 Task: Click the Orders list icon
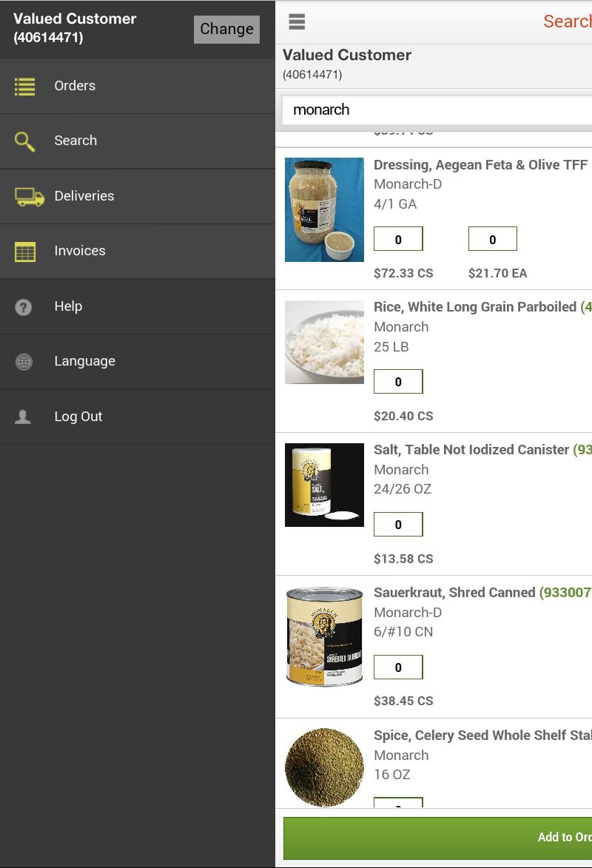pyautogui.click(x=24, y=87)
